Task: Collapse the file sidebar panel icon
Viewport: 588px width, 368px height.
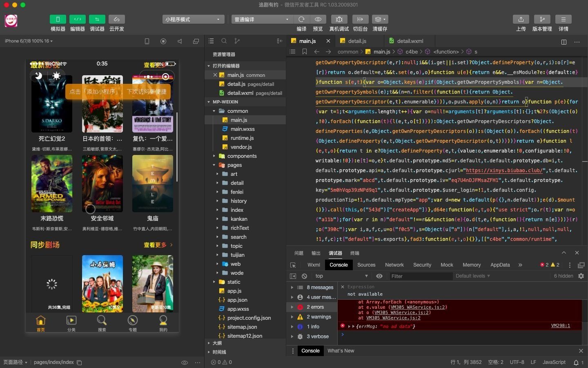Action: point(279,41)
